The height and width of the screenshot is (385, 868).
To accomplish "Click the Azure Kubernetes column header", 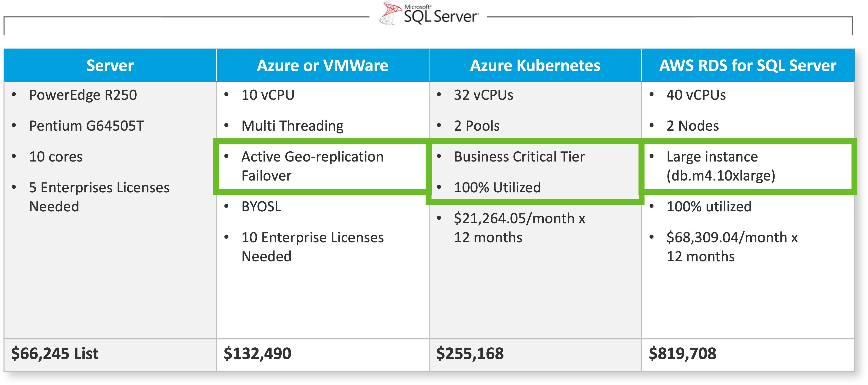I will pyautogui.click(x=535, y=65).
